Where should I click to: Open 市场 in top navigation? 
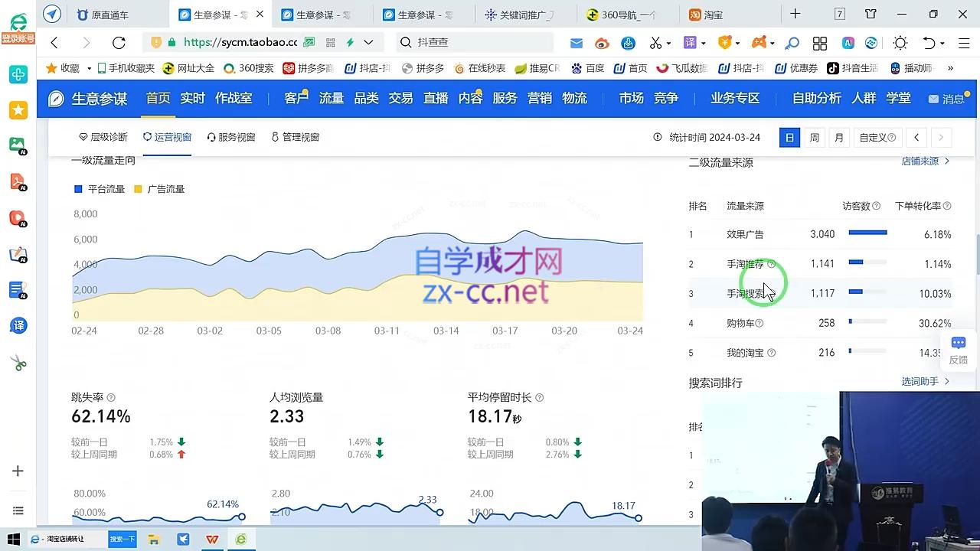click(x=632, y=98)
